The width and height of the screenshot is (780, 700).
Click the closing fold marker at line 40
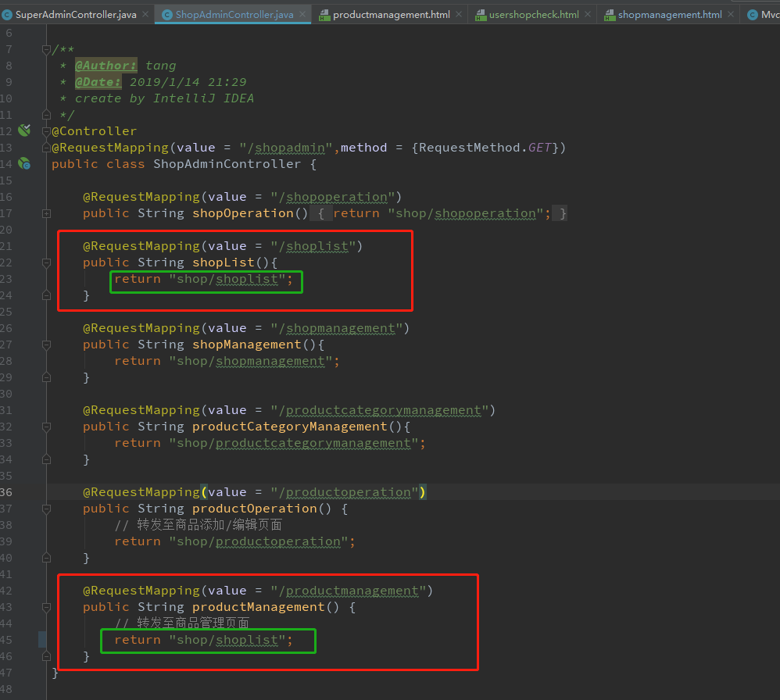coord(46,558)
